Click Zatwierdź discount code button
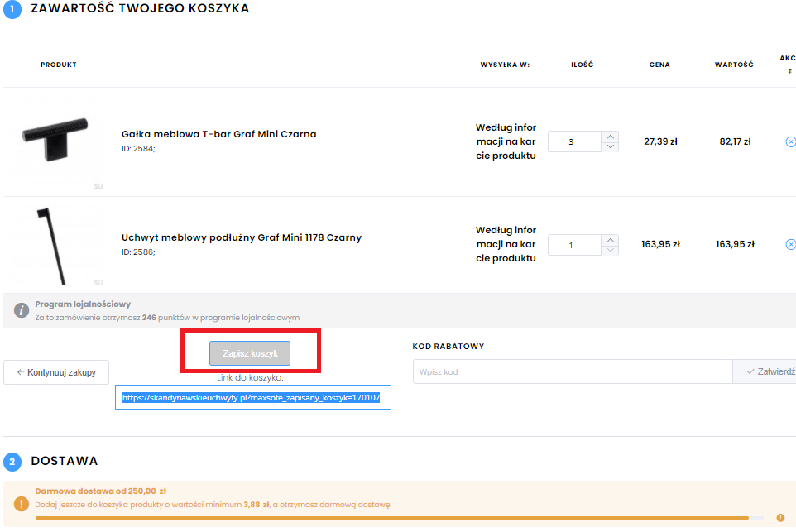Image resolution: width=796 pixels, height=532 pixels. click(x=765, y=372)
